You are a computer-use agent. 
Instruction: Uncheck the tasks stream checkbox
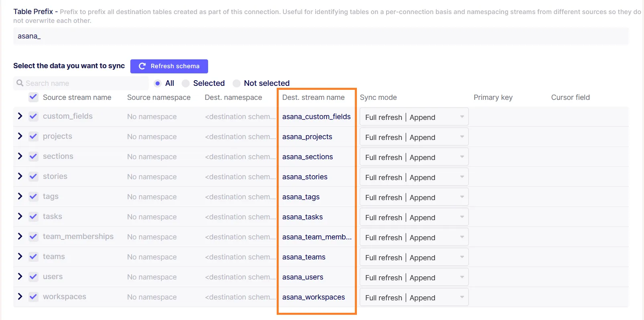(33, 217)
